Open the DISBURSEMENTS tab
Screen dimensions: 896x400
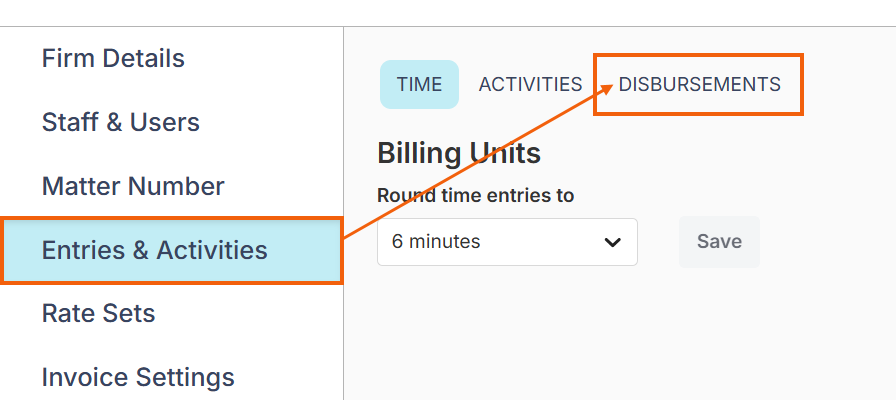coord(699,85)
